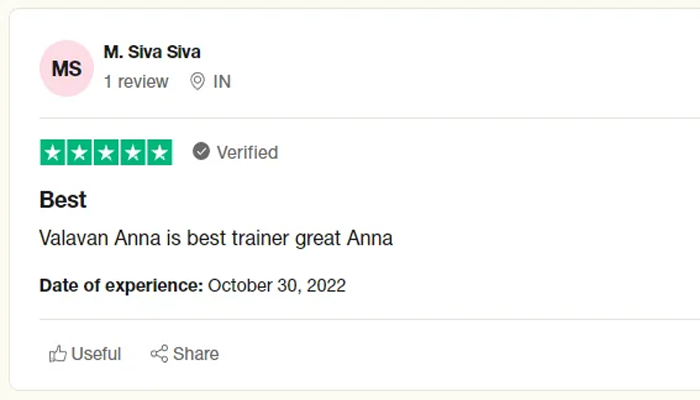Click the IN country code

point(222,82)
